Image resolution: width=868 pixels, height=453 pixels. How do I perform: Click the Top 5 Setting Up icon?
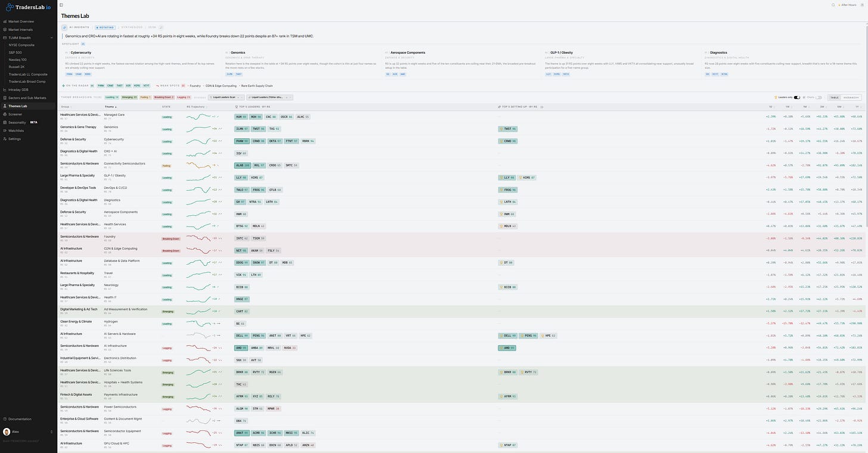499,107
